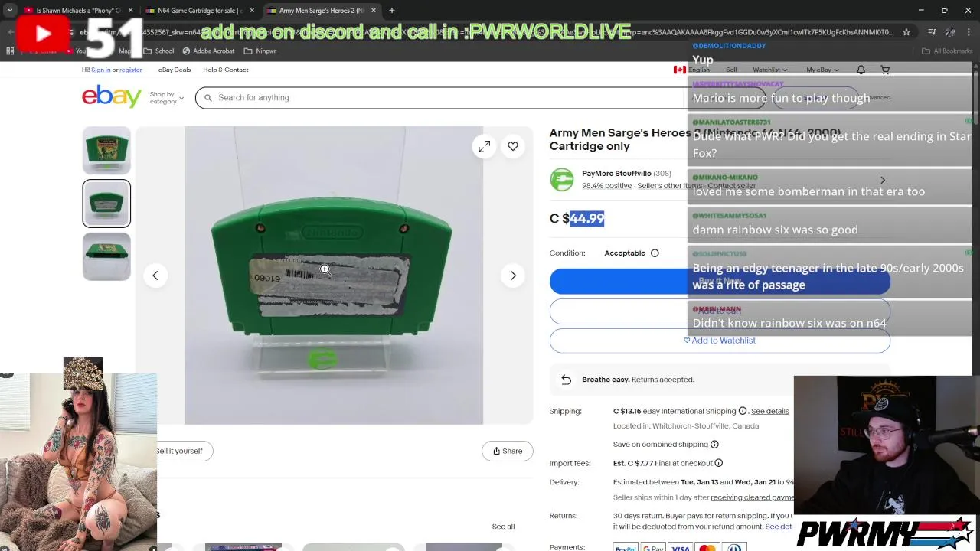
Task: Show info about Acceptable condition
Action: point(655,253)
